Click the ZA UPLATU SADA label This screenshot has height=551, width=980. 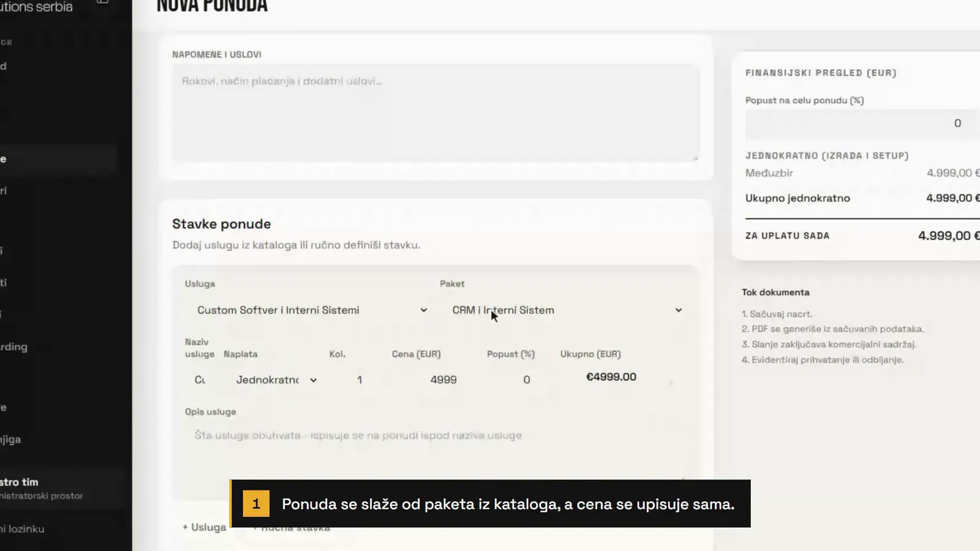tap(787, 236)
